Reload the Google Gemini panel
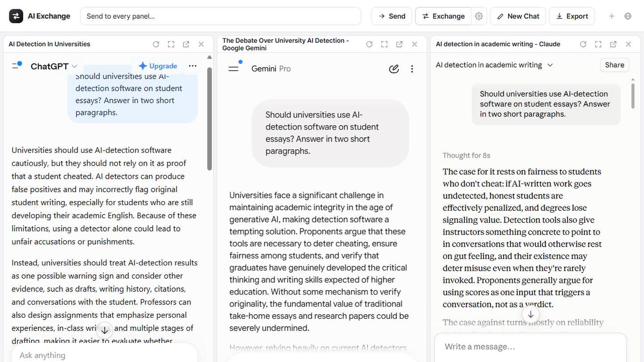The image size is (644, 362). (369, 44)
